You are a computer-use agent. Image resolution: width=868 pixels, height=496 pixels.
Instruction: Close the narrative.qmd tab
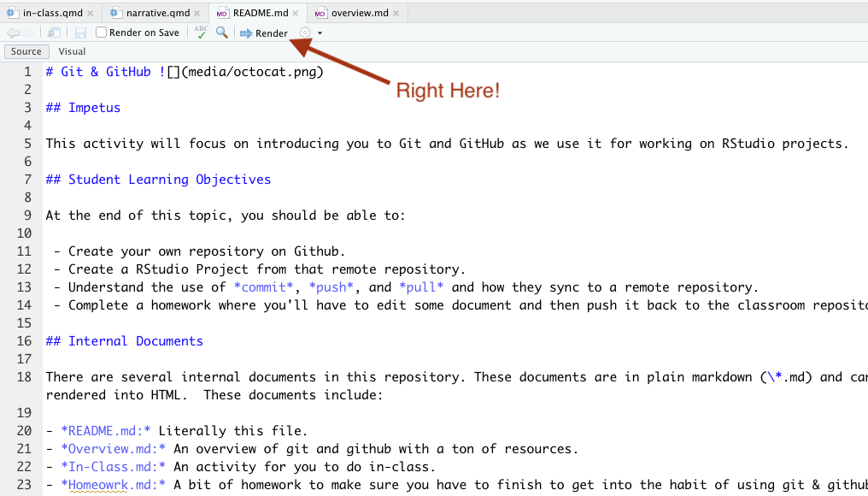pyautogui.click(x=197, y=14)
